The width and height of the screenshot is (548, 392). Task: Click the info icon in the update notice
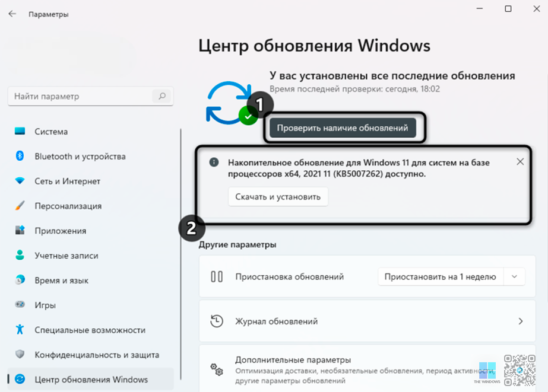tap(214, 162)
